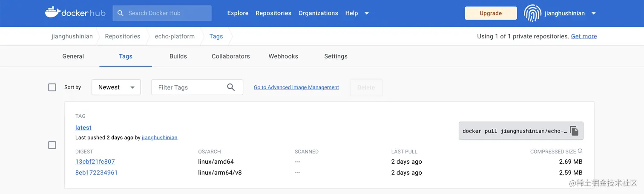The image size is (644, 194).
Task: Tick the select-all tags checkbox
Action: pyautogui.click(x=52, y=87)
